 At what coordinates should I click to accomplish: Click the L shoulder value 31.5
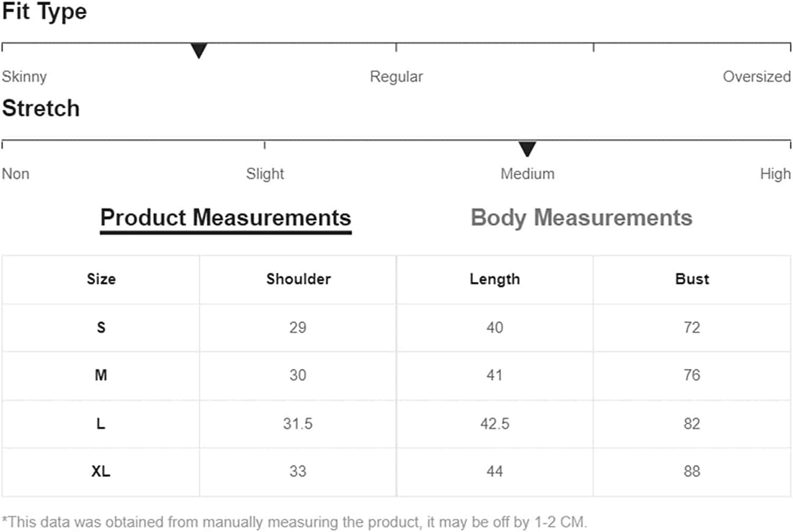tap(298, 424)
